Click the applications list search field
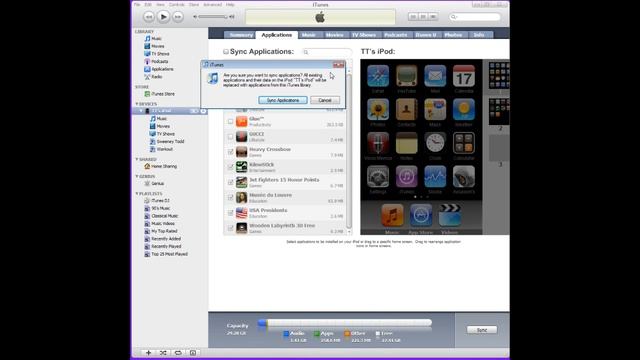 (327, 52)
